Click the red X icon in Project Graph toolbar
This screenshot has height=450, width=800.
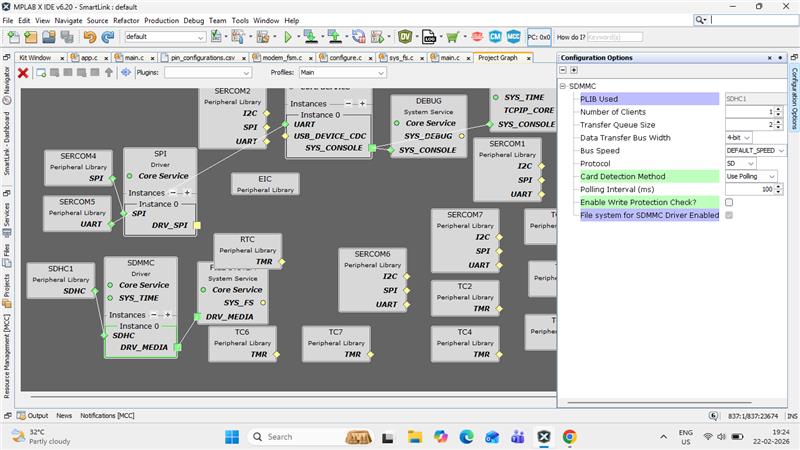point(23,73)
